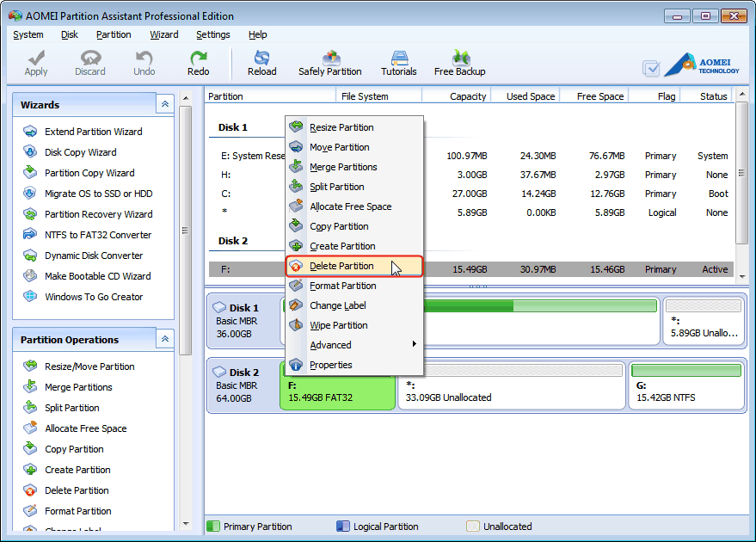The height and width of the screenshot is (542, 756).
Task: Toggle the checkbox beside the AOMEI logo
Action: [x=651, y=66]
